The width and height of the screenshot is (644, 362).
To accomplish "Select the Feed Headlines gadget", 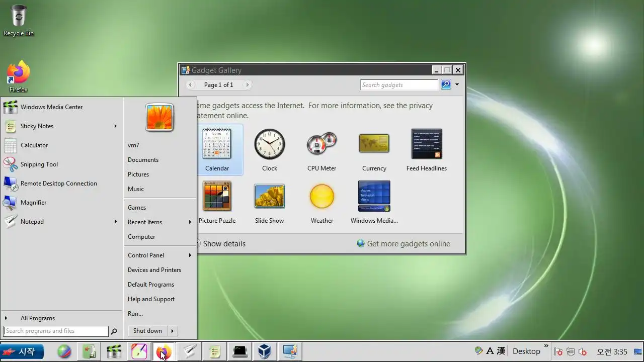I will pyautogui.click(x=426, y=150).
